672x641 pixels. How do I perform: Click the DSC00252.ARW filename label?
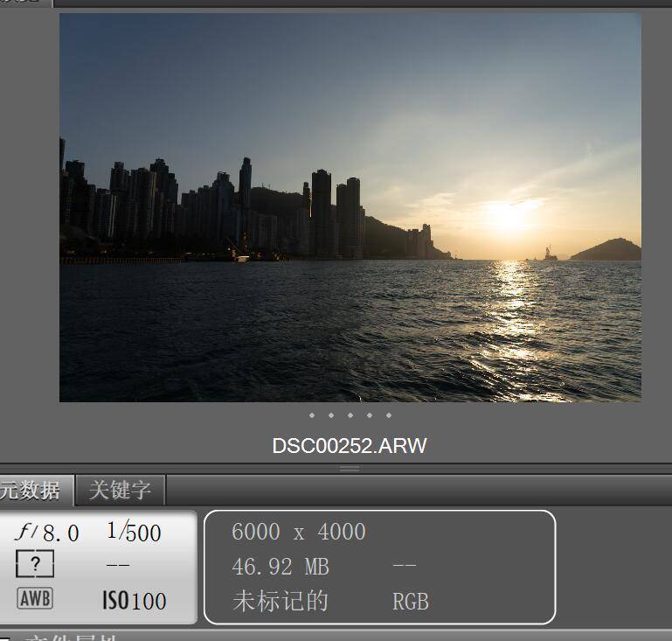[x=350, y=445]
